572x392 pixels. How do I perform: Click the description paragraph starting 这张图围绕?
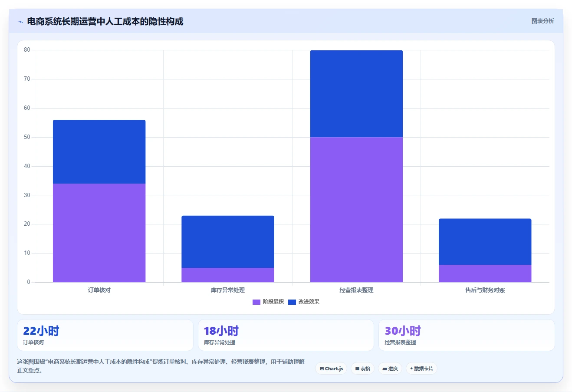(x=161, y=366)
